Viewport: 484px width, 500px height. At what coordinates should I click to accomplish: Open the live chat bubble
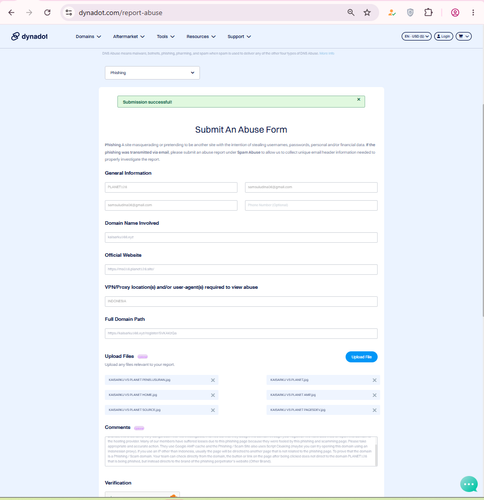pos(469,484)
